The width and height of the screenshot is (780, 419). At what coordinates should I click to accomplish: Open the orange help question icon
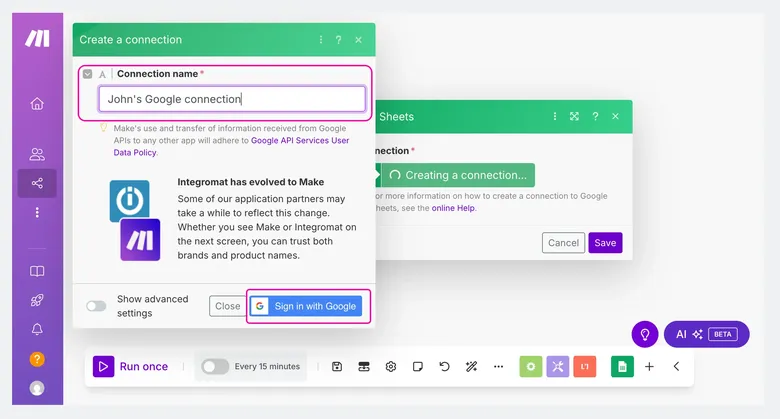tap(37, 359)
